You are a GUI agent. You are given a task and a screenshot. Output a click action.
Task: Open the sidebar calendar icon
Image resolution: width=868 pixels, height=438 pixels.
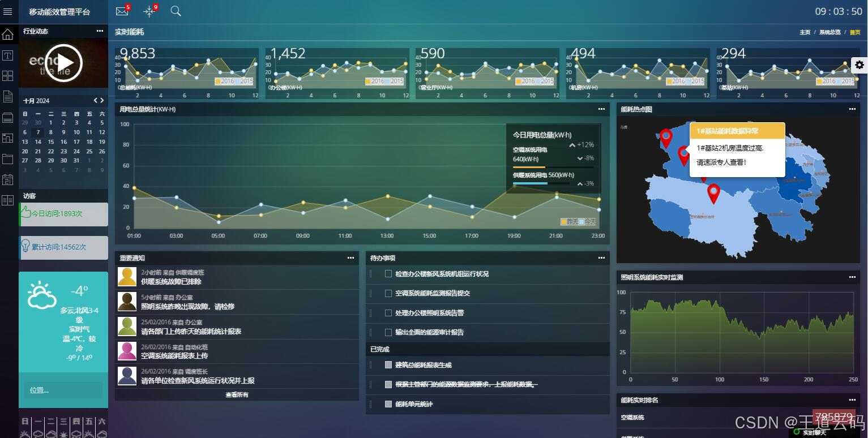pos(8,180)
